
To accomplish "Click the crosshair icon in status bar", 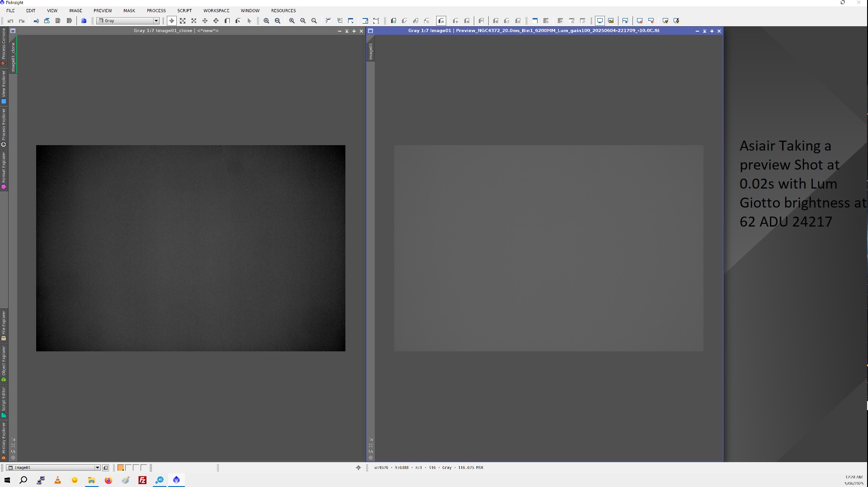I will (x=359, y=468).
